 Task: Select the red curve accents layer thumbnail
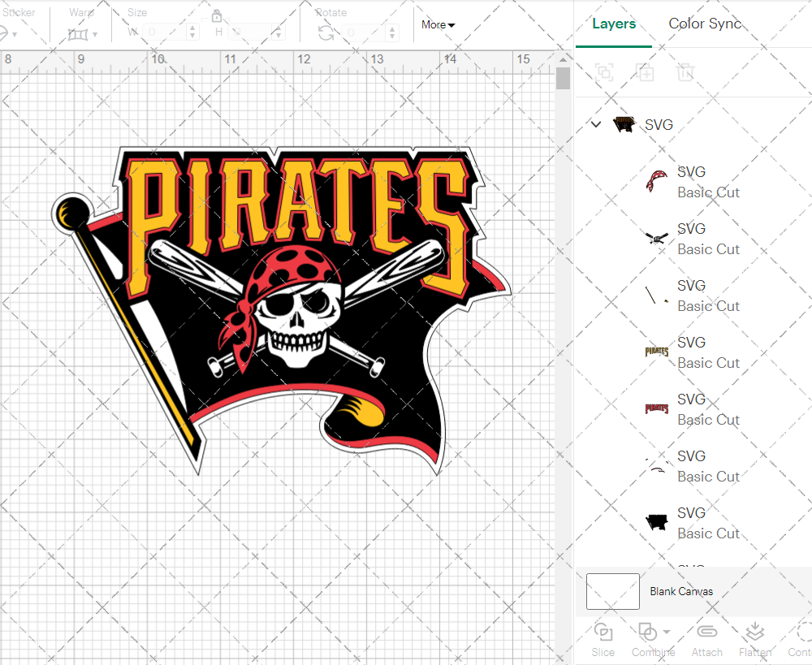[657, 465]
